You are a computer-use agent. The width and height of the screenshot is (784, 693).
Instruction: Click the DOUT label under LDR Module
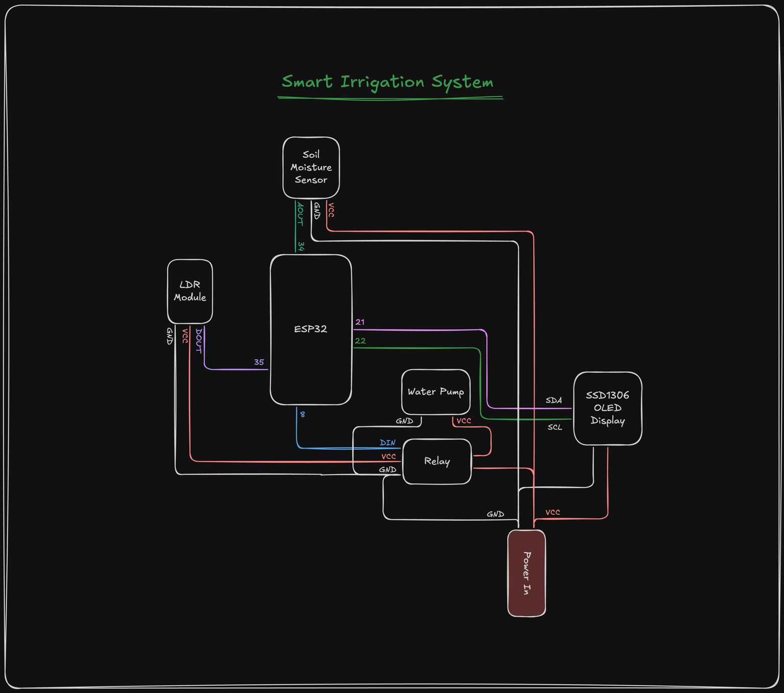[x=199, y=341]
